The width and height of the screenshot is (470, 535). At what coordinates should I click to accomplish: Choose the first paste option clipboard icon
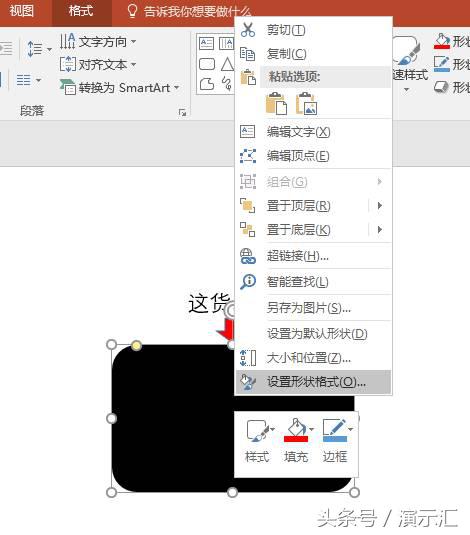276,103
